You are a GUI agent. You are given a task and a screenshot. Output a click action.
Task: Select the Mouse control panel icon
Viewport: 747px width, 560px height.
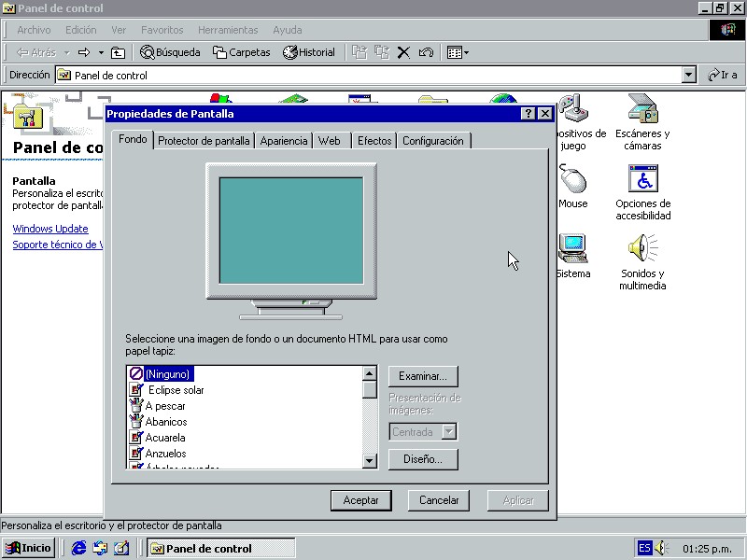click(x=572, y=187)
